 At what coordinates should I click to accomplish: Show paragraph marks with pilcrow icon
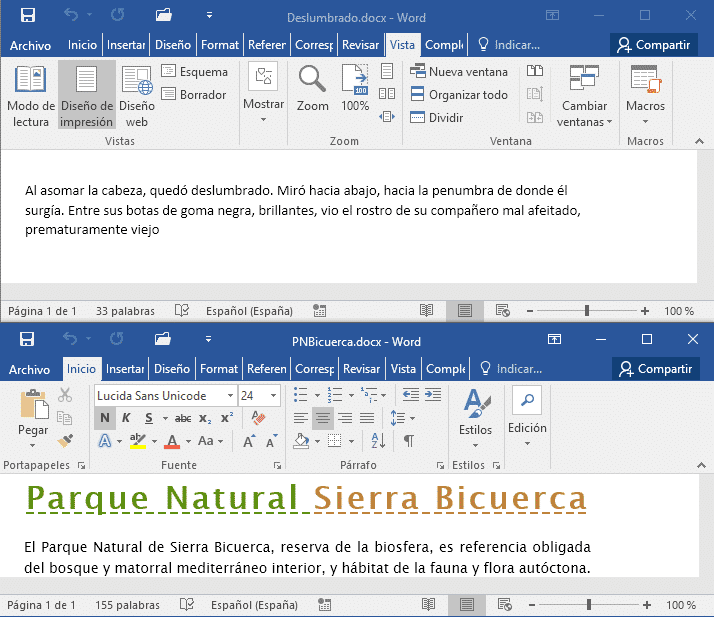pyautogui.click(x=409, y=441)
